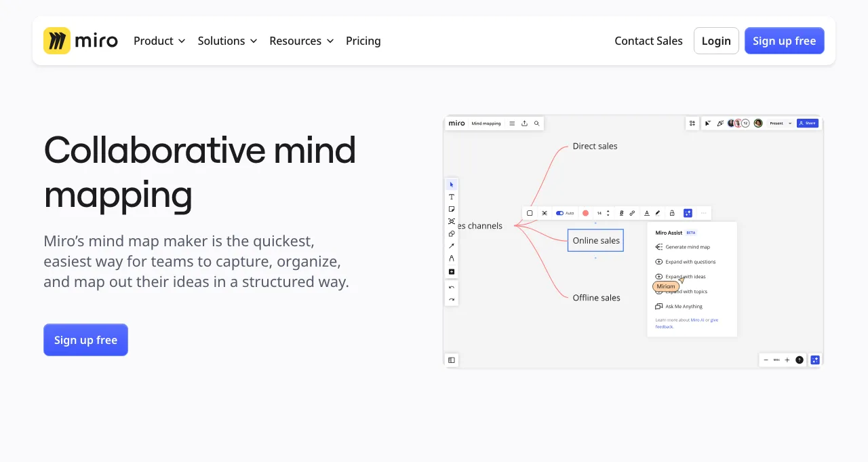Open the board hamburger menu beside Mind mapping
Image resolution: width=868 pixels, height=462 pixels.
point(512,123)
